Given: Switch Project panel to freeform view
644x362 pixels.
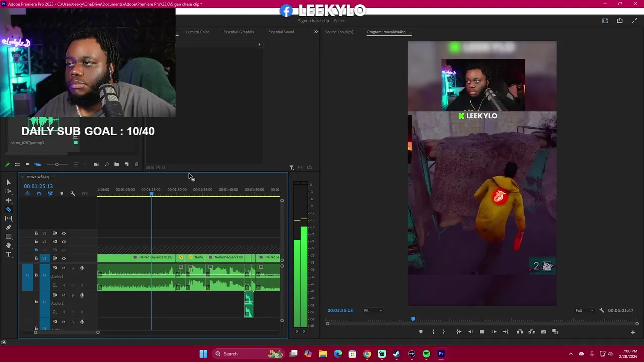Looking at the screenshot, I should (x=37, y=164).
